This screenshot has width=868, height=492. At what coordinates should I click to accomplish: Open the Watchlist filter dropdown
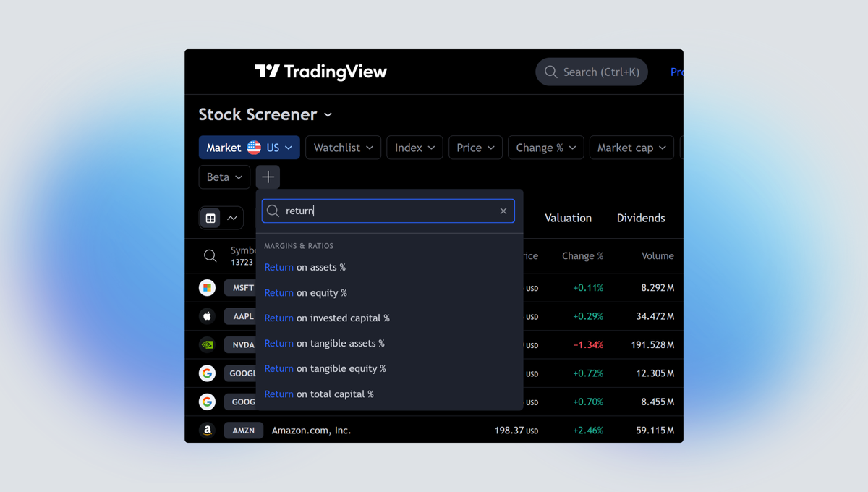tap(344, 148)
